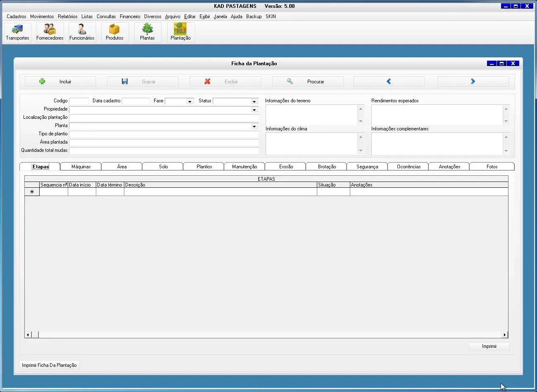Open the Consultas menu
Viewport: 537px width, 392px height.
[x=106, y=17]
